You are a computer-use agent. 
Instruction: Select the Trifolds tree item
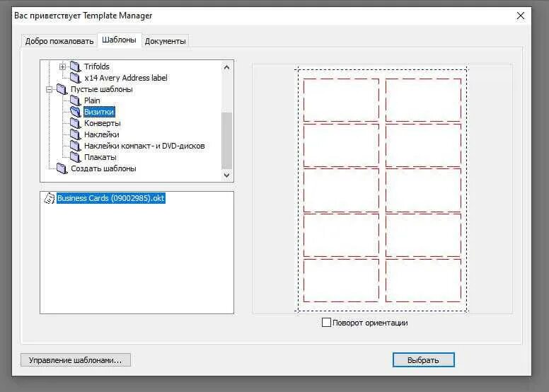pyautogui.click(x=97, y=67)
